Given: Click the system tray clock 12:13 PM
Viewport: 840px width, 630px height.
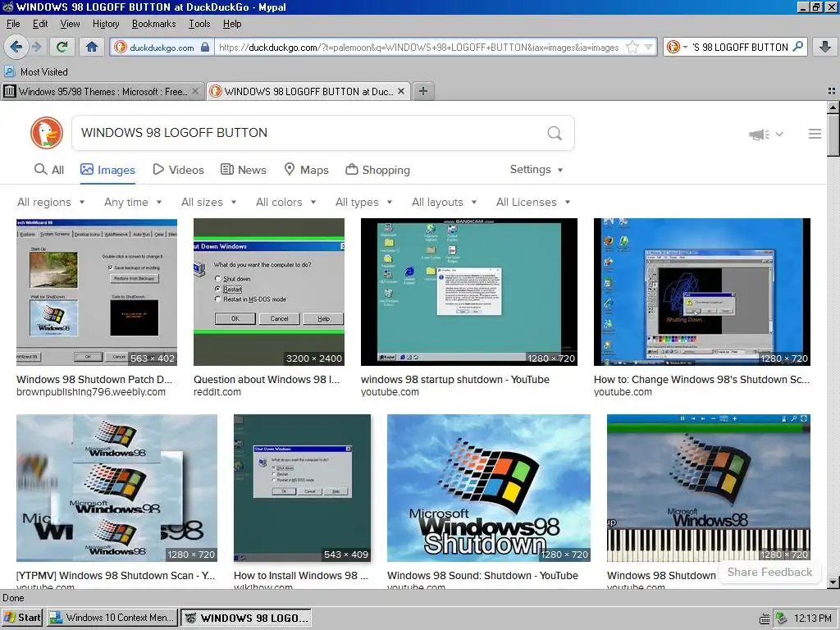Looking at the screenshot, I should (812, 619).
